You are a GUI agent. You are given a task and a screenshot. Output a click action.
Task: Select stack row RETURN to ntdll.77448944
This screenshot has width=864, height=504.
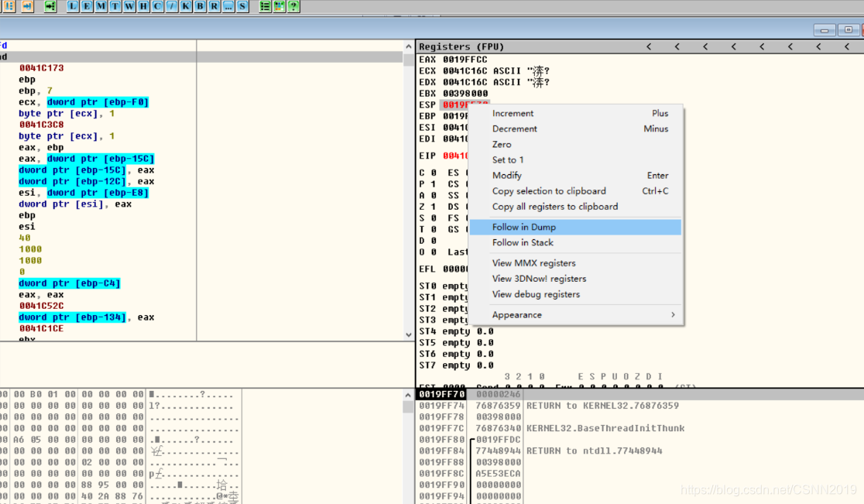coord(639,451)
